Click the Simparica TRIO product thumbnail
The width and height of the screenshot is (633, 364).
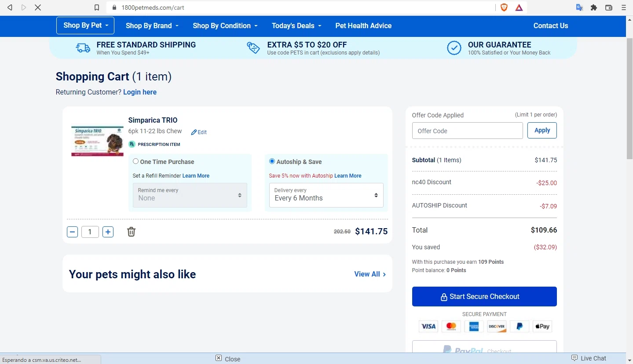pos(97,141)
